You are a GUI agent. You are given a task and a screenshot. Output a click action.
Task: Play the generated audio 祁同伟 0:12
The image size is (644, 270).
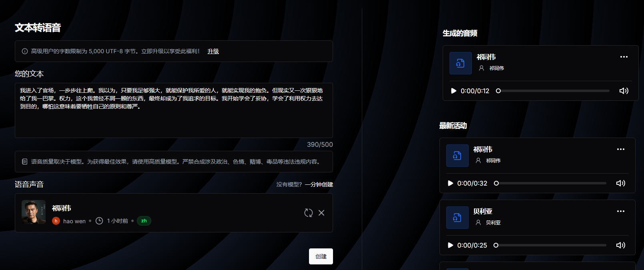453,91
